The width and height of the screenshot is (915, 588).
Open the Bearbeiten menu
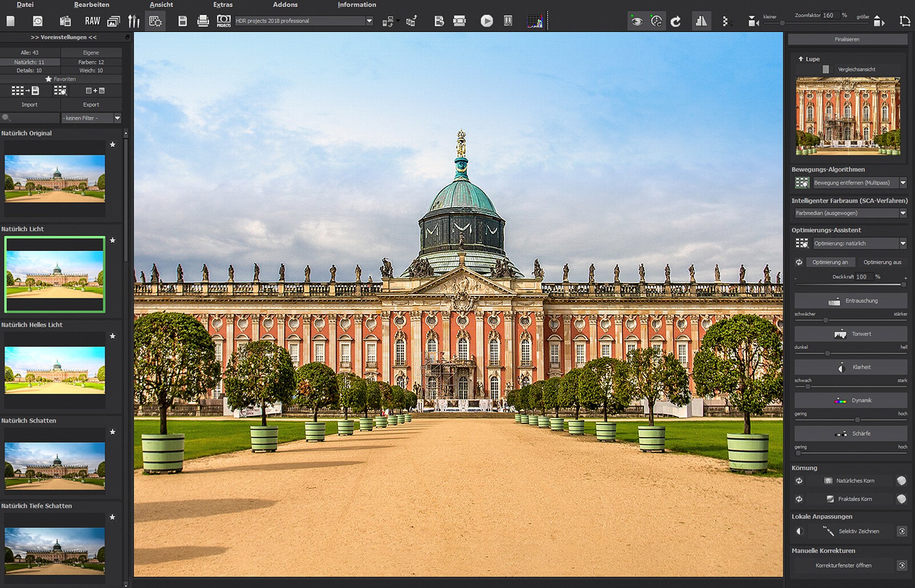(91, 5)
